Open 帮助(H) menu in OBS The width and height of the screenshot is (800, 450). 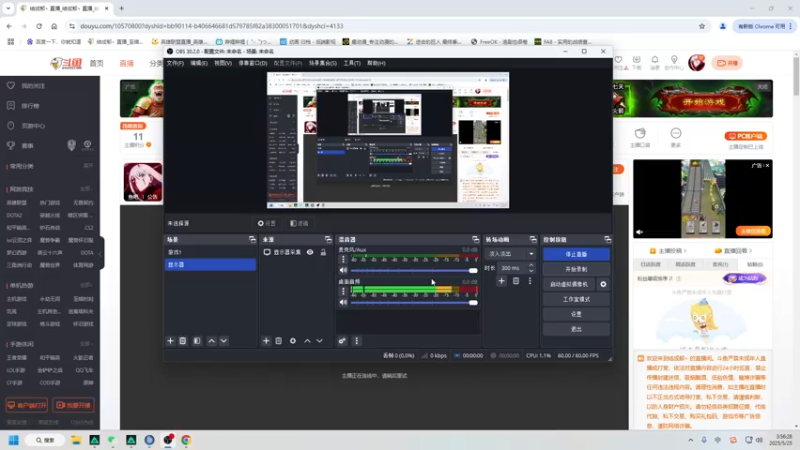pos(376,63)
